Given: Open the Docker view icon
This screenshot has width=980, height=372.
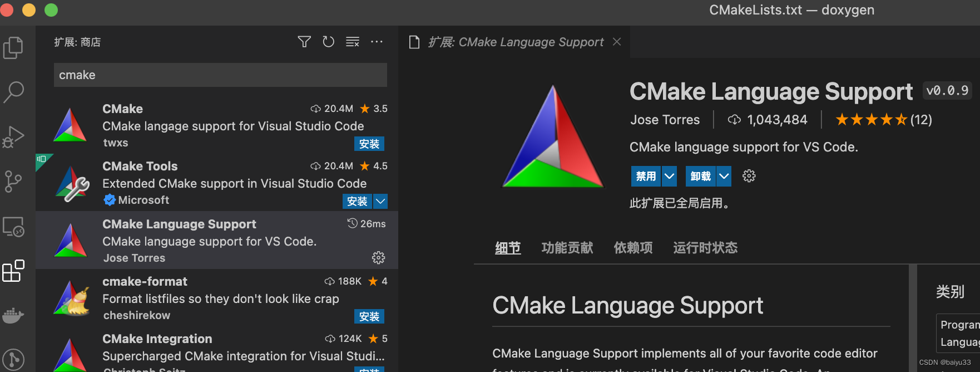Looking at the screenshot, I should coord(13,315).
